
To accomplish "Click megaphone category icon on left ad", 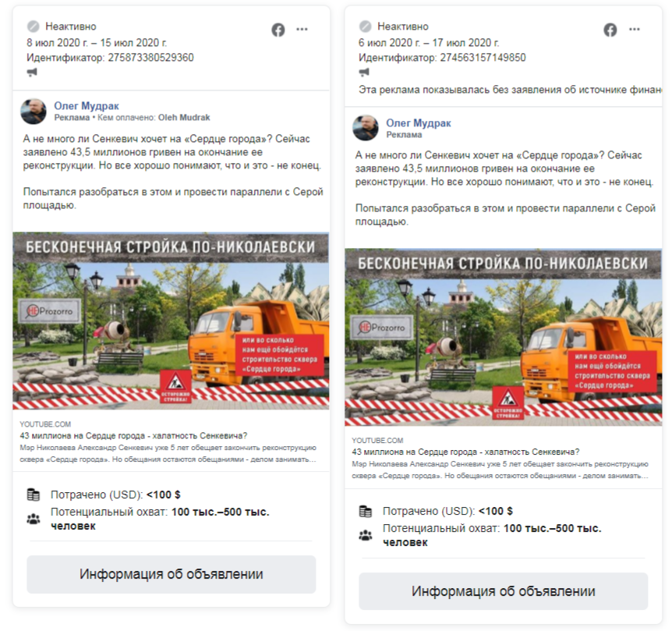I will coord(32,73).
